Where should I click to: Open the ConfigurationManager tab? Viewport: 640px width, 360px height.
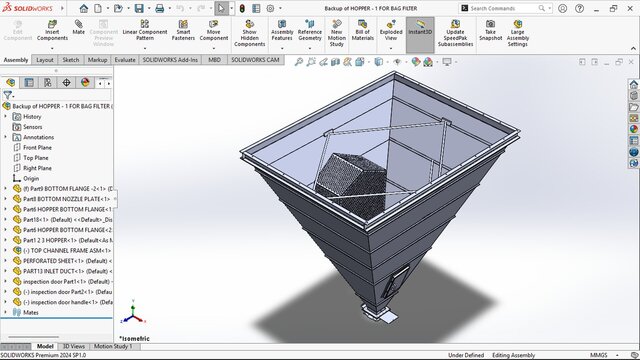[x=48, y=82]
